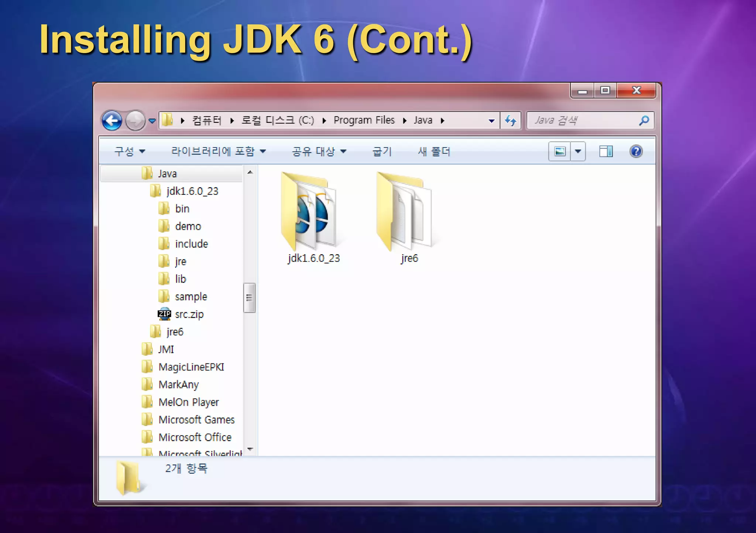Image resolution: width=756 pixels, height=533 pixels.
Task: Click the greyed Forward arrow button
Action: pyautogui.click(x=135, y=120)
